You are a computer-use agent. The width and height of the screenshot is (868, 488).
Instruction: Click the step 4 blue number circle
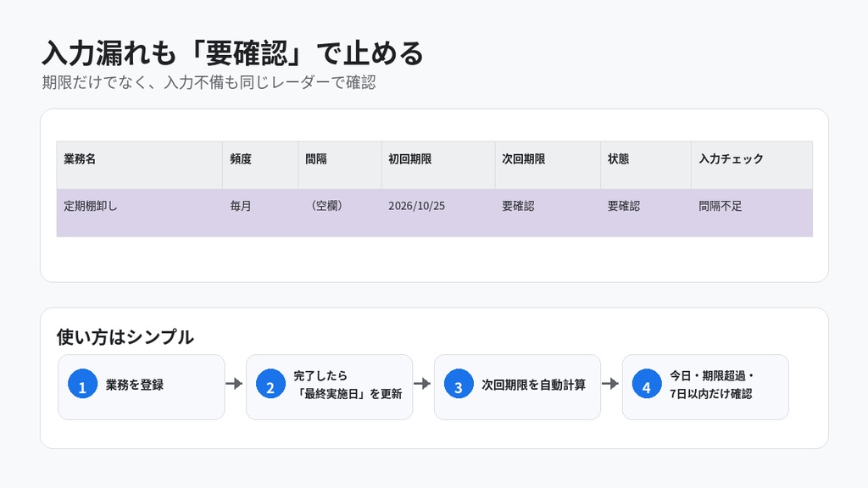pos(647,384)
